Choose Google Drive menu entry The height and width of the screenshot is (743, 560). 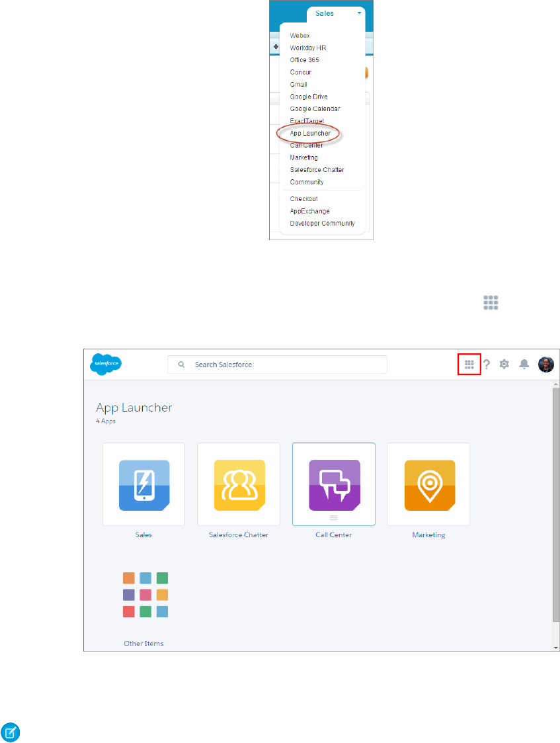tap(309, 97)
